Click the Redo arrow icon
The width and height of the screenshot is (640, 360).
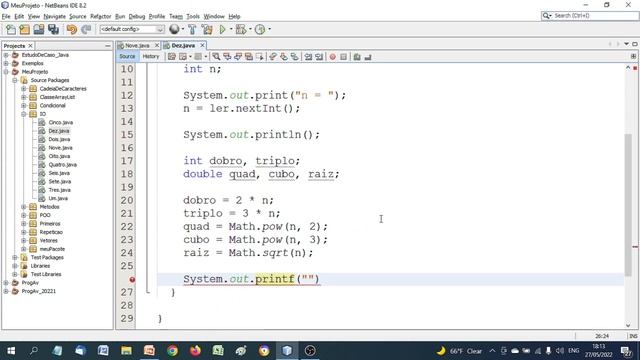tap(86, 29)
